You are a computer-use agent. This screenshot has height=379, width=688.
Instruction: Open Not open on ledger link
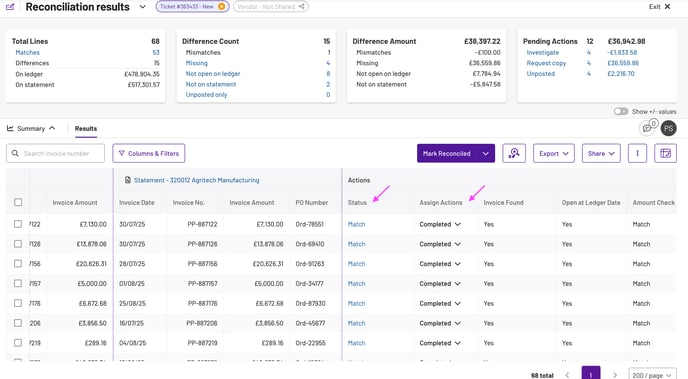pos(213,74)
